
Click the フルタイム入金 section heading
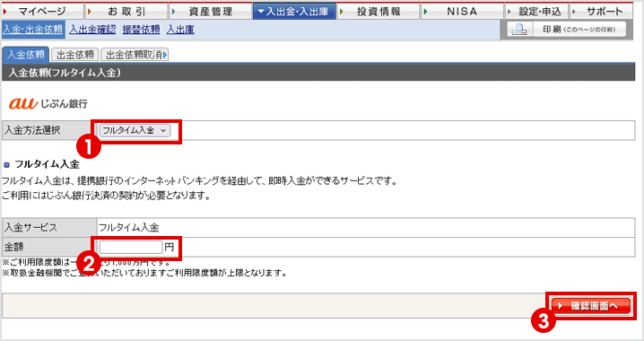(x=48, y=164)
